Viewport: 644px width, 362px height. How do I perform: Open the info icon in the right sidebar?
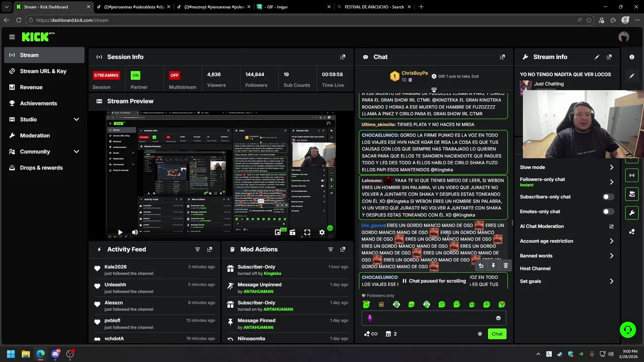click(632, 57)
